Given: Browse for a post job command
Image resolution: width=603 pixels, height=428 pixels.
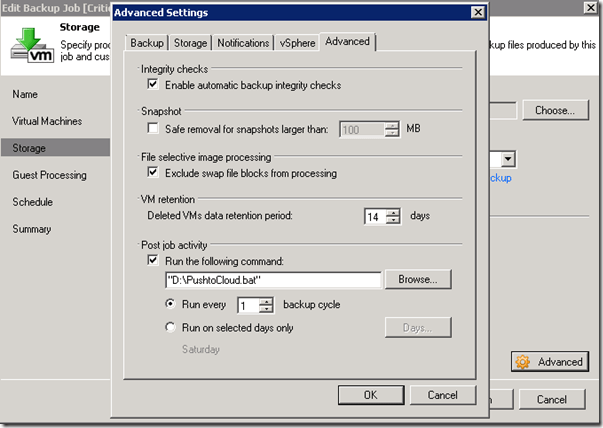Looking at the screenshot, I should pyautogui.click(x=418, y=280).
